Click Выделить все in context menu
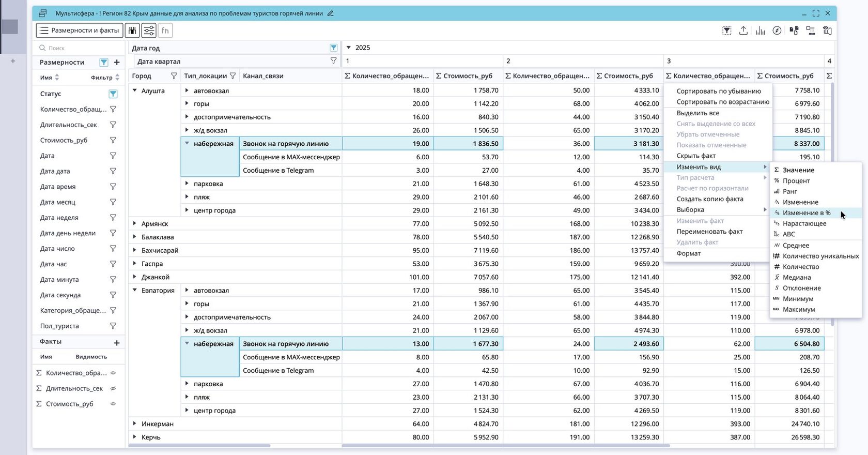 pyautogui.click(x=718, y=113)
